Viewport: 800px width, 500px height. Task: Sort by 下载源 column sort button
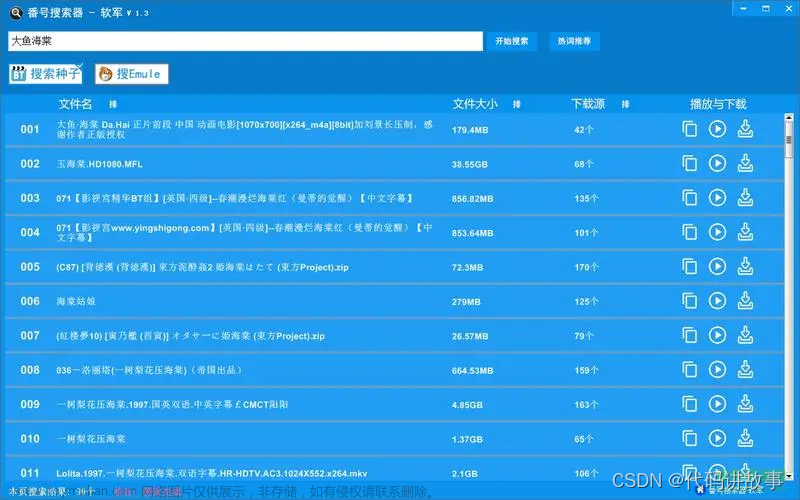tap(626, 105)
